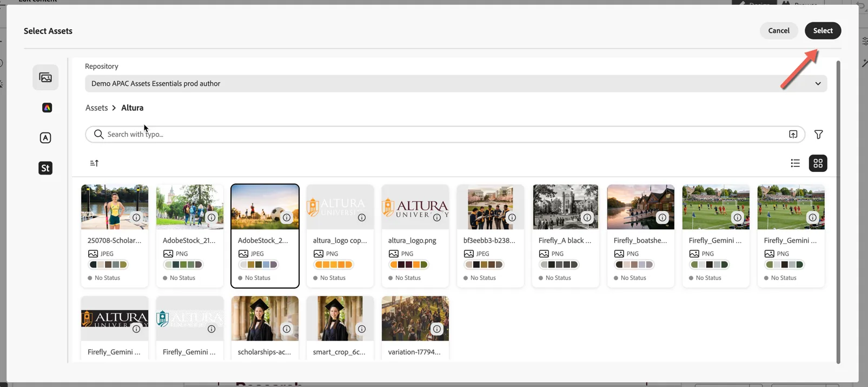Viewport: 868px width, 387px height.
Task: Click the letter A sidebar icon
Action: click(45, 138)
